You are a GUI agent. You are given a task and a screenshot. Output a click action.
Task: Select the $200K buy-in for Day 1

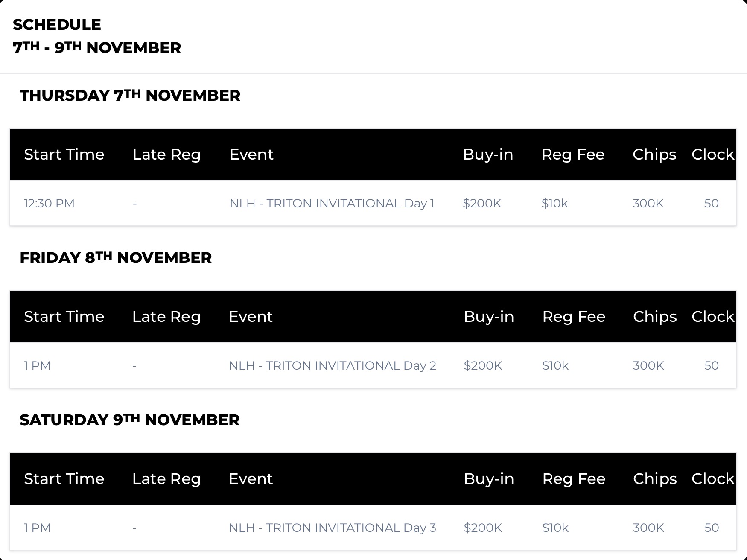482,203
